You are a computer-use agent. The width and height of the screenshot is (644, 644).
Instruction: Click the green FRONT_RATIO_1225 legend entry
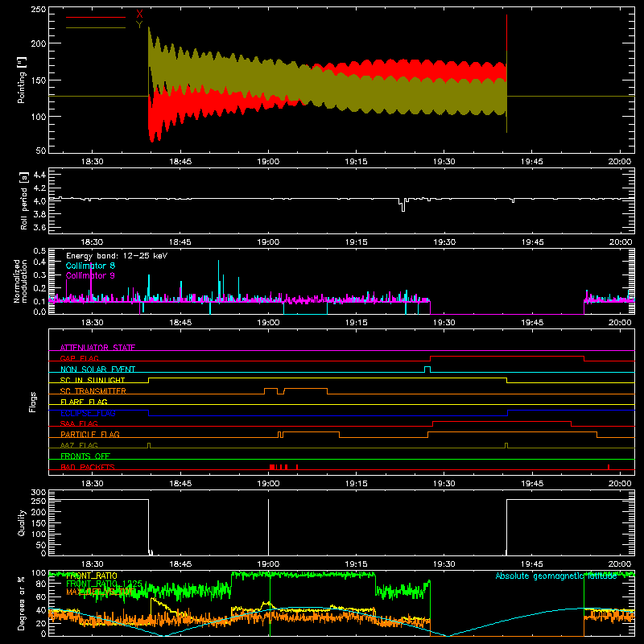pos(104,584)
